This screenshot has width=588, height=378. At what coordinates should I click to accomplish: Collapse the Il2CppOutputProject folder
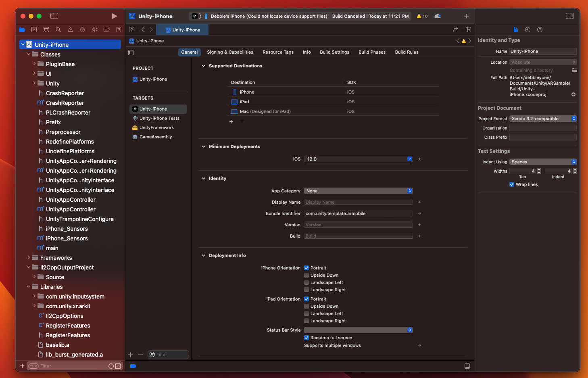coord(29,267)
